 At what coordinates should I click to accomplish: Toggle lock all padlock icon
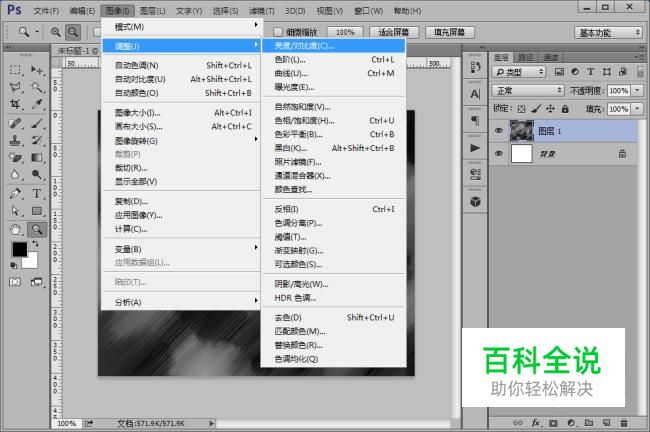coord(565,109)
